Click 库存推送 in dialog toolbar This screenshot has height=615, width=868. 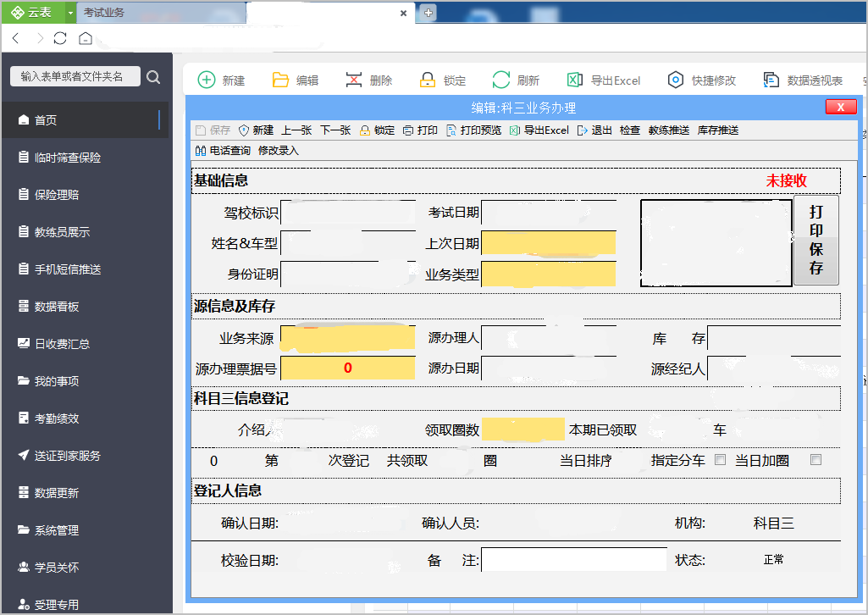coord(718,130)
